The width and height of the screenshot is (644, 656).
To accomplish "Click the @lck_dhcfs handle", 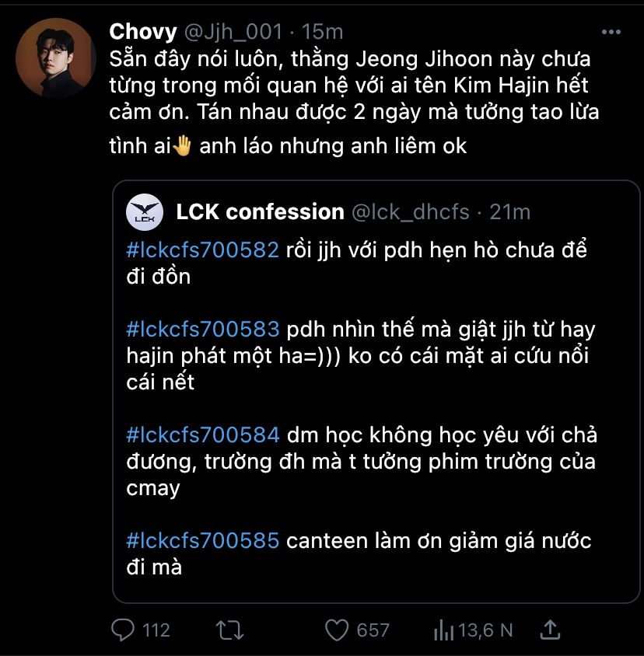I will click(409, 211).
